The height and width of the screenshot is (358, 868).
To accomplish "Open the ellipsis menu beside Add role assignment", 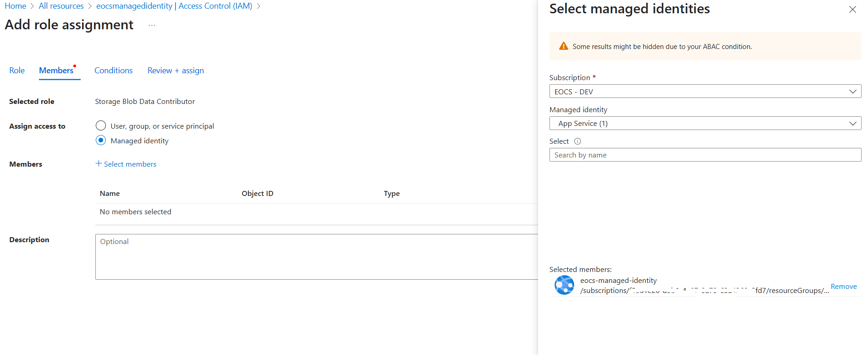I will point(152,25).
